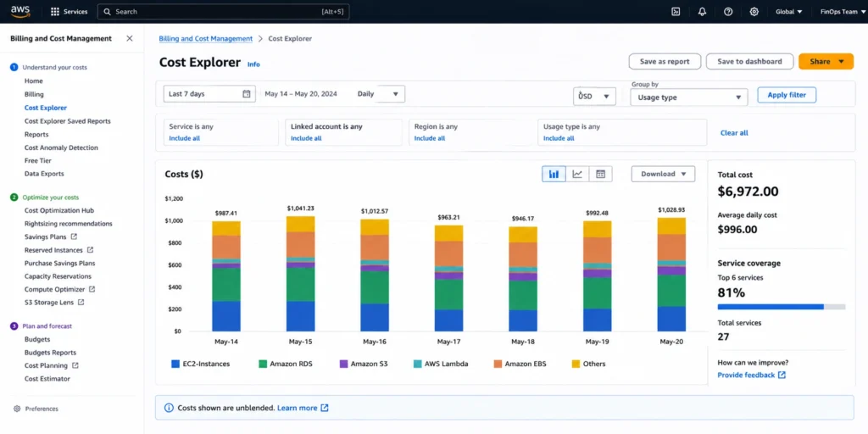Click external link icon beside Learn more
This screenshot has width=868, height=434.
pyautogui.click(x=325, y=408)
